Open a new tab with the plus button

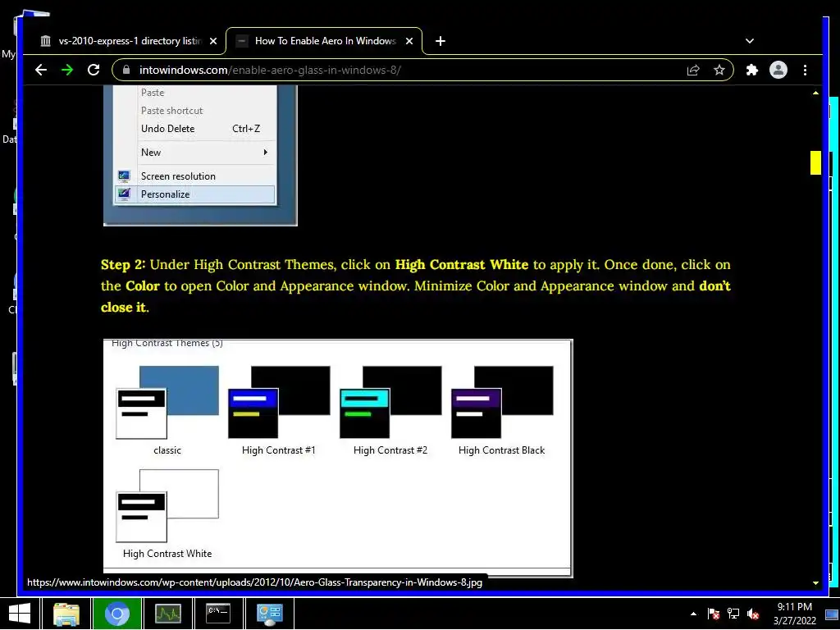(440, 41)
